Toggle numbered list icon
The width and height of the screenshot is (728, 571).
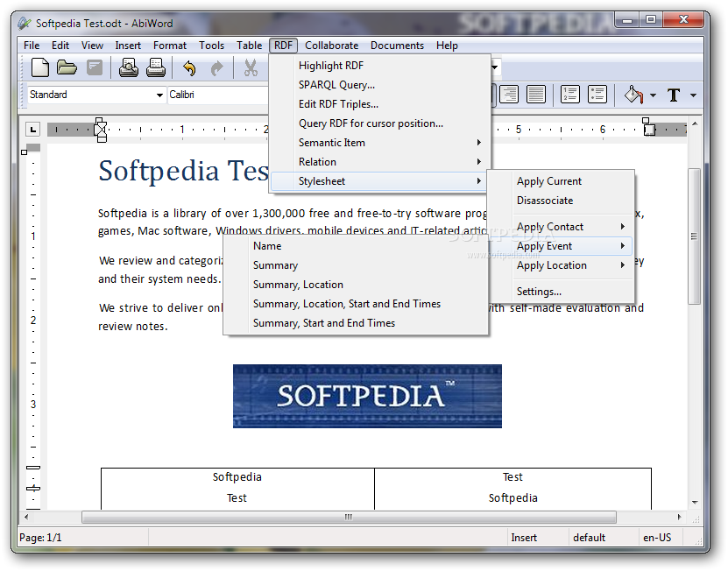coord(570,95)
